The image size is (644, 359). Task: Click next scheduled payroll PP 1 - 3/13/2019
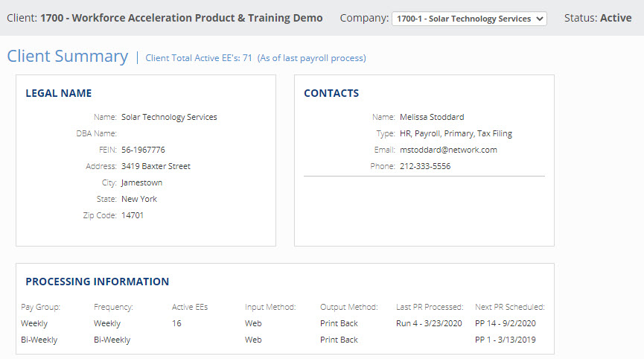coord(505,340)
